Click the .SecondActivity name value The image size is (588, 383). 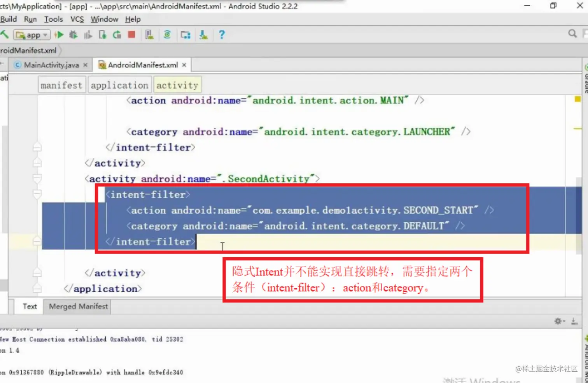266,179
